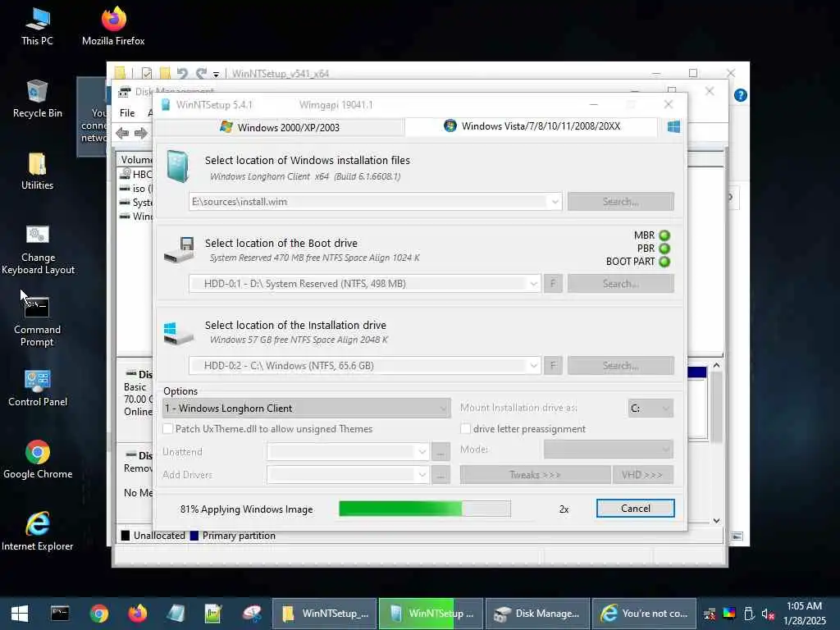Viewport: 840px width, 630px height.
Task: Click Search for Installation drive
Action: [621, 366]
